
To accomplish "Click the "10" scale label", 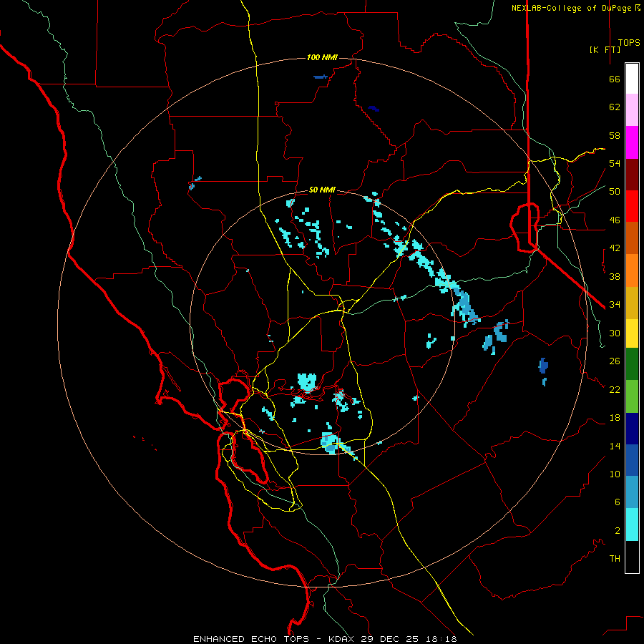I will point(615,474).
